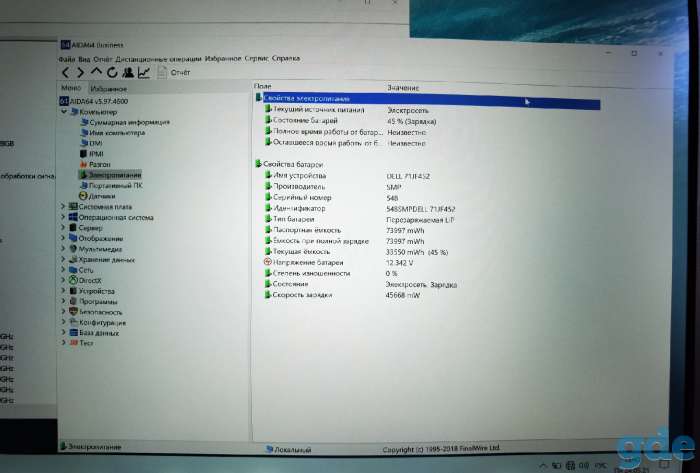Select the Идентификатор row
Viewport: 700px width, 473px height.
pos(360,208)
